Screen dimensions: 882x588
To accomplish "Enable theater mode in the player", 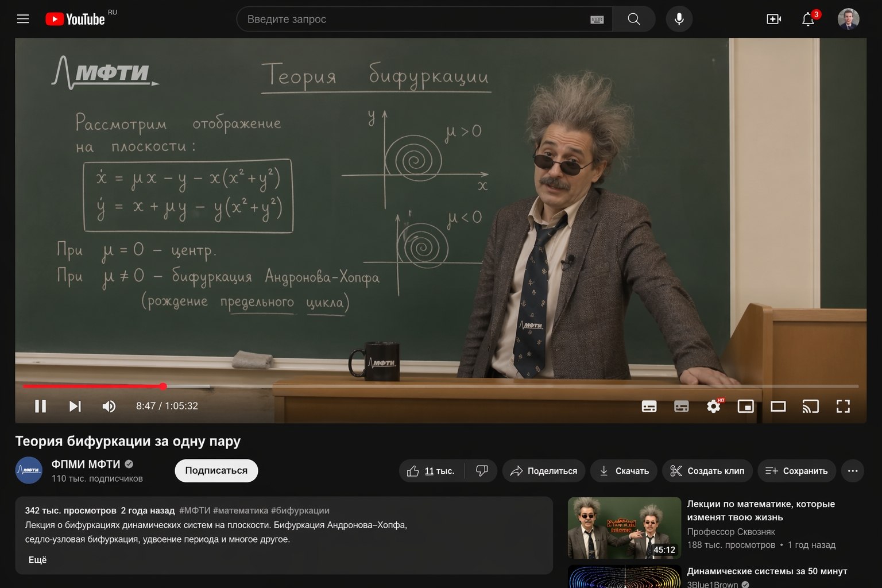I will (778, 407).
